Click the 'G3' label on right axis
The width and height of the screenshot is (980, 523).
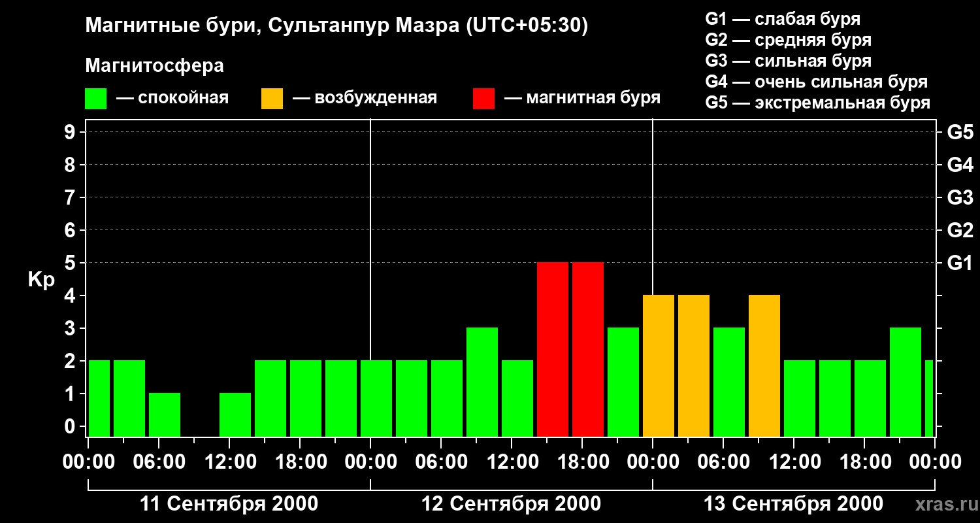(x=960, y=197)
